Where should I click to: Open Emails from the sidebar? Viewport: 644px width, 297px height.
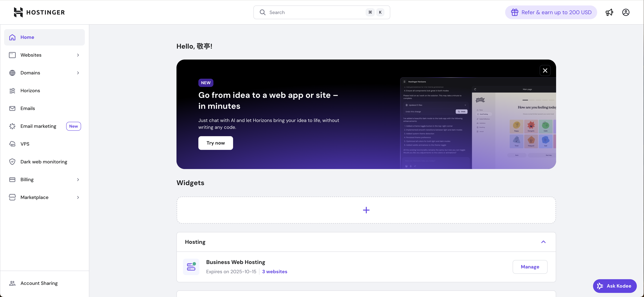(x=44, y=108)
